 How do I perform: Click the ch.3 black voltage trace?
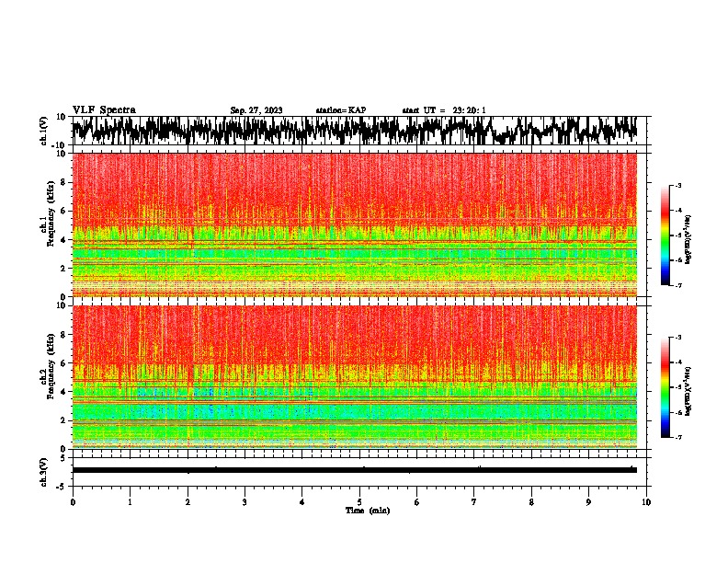[355, 470]
